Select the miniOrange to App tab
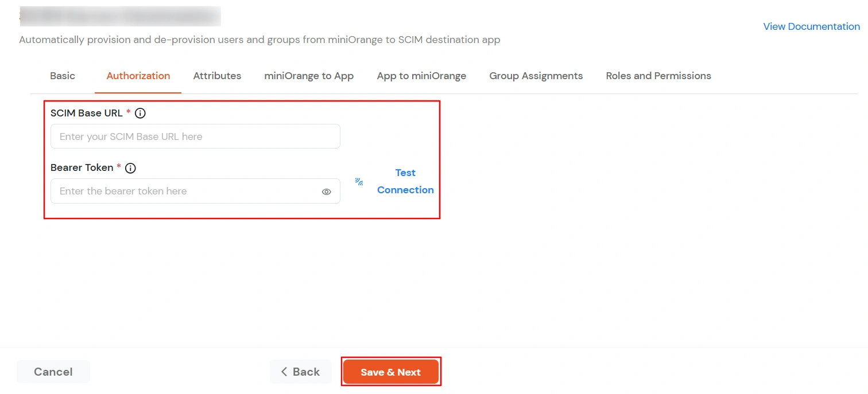The height and width of the screenshot is (394, 868). coord(309,76)
